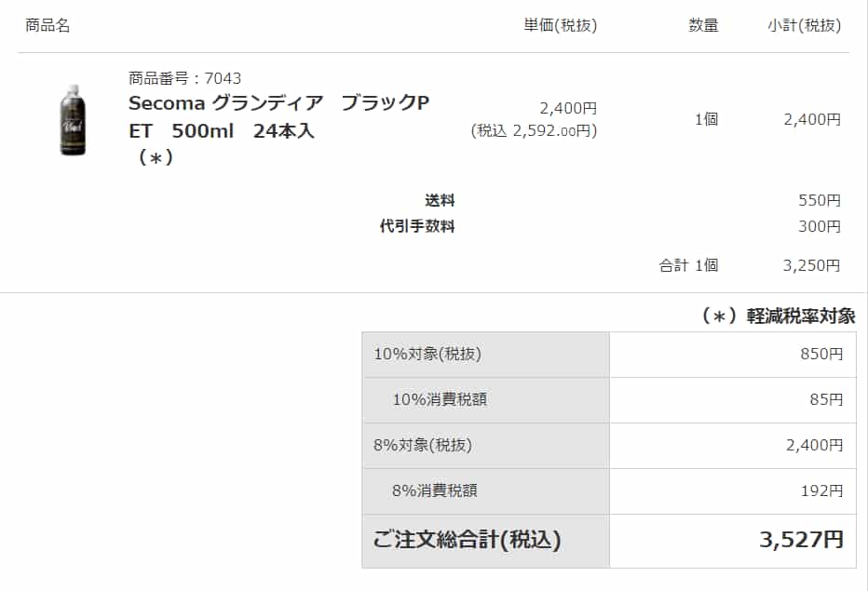Click the 商品名 column header

[47, 25]
